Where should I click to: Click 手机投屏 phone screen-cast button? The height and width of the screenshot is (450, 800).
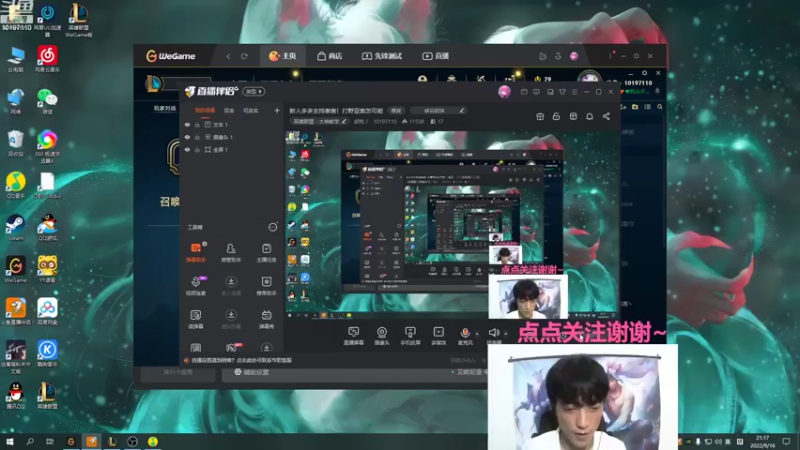tap(410, 336)
